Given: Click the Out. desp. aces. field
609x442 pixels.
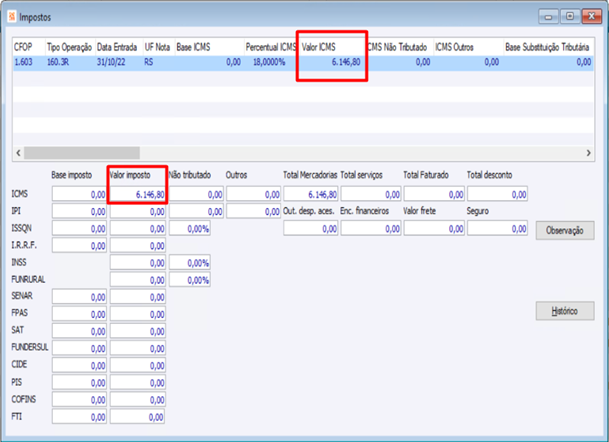Looking at the screenshot, I should (311, 228).
